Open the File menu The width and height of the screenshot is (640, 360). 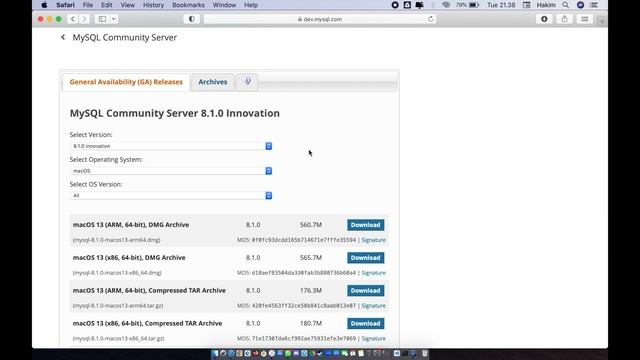coord(88,5)
